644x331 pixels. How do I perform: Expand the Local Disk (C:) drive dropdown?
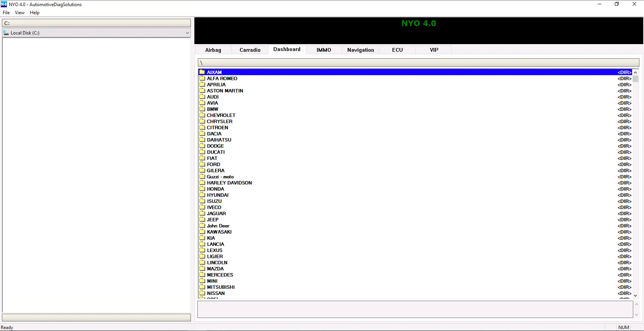[187, 33]
